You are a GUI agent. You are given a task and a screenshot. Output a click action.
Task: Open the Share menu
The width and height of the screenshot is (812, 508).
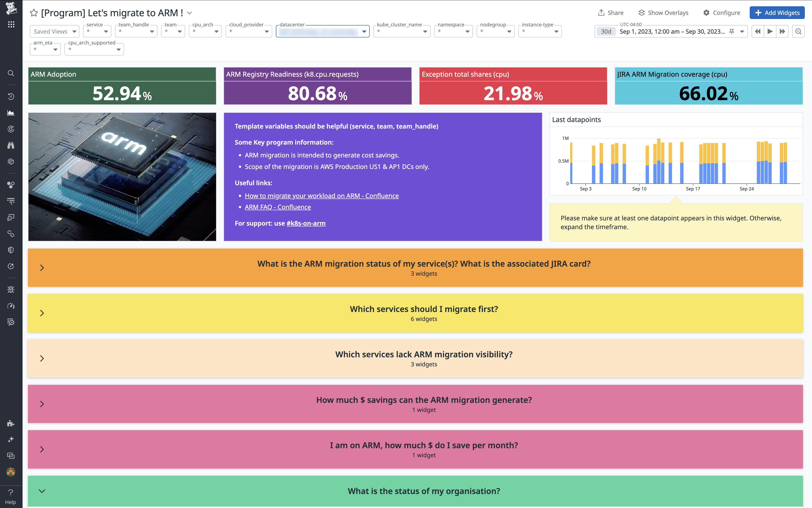pyautogui.click(x=611, y=12)
